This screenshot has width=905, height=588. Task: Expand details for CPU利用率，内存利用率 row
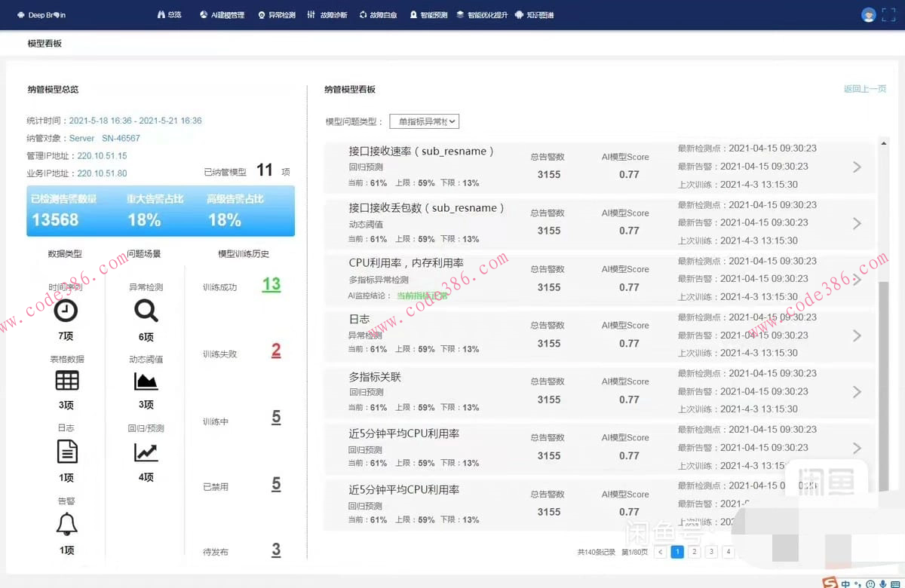click(857, 278)
